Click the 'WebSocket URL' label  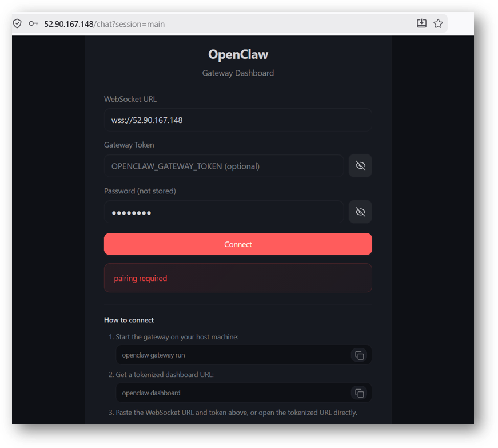point(130,99)
